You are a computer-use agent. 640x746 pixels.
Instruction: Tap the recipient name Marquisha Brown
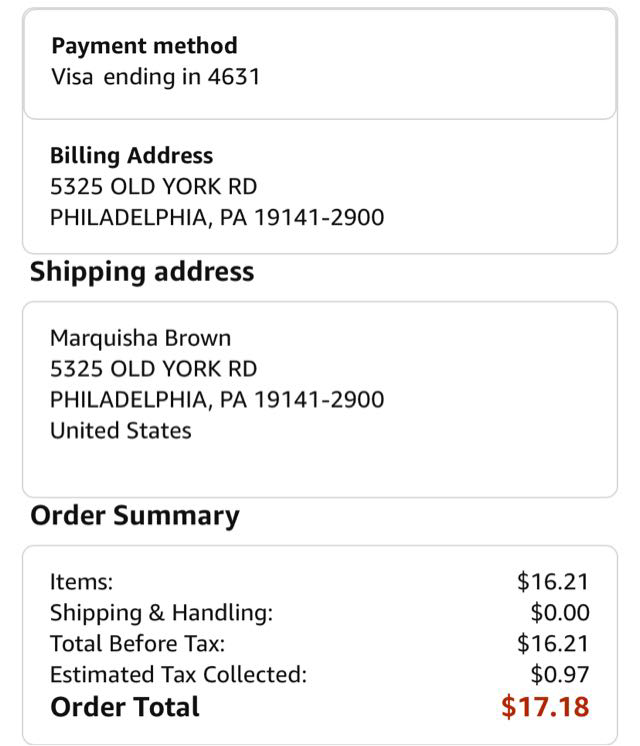pos(140,337)
